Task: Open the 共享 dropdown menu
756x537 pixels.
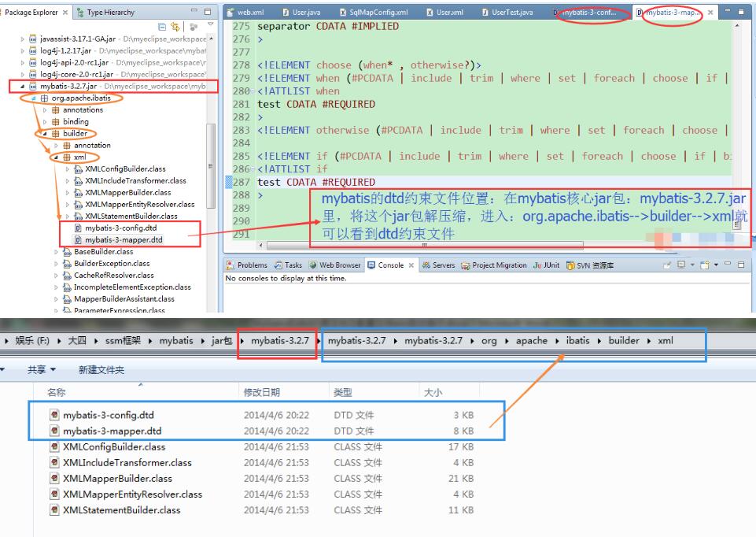Action: [41, 369]
